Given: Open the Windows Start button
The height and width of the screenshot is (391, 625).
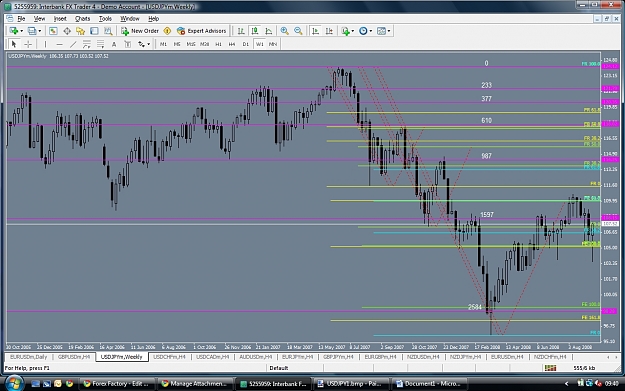Looking at the screenshot, I should point(13,383).
